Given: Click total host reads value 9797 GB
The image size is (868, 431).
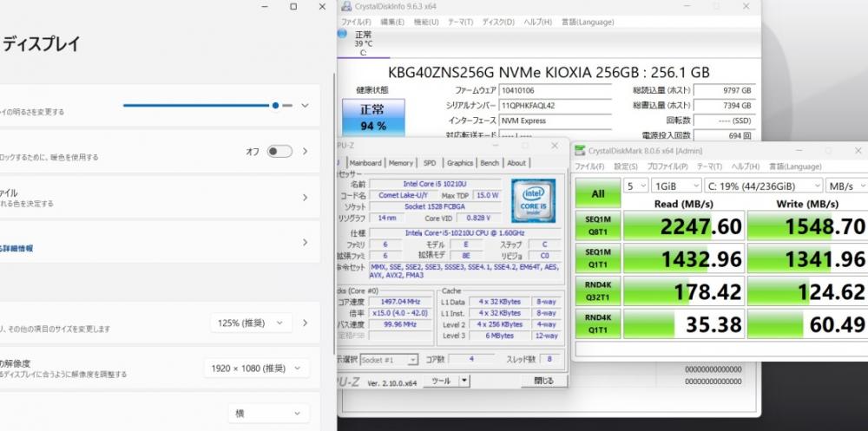Looking at the screenshot, I should pyautogui.click(x=724, y=90).
